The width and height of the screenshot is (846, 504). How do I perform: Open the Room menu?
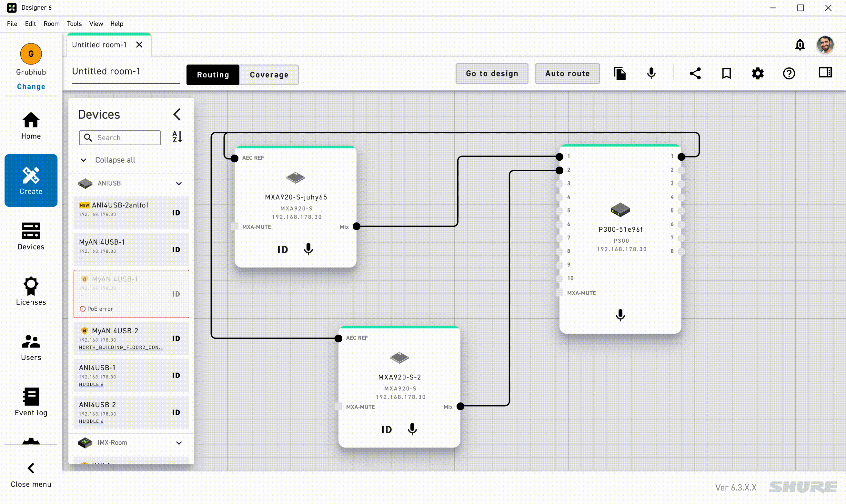[52, 24]
